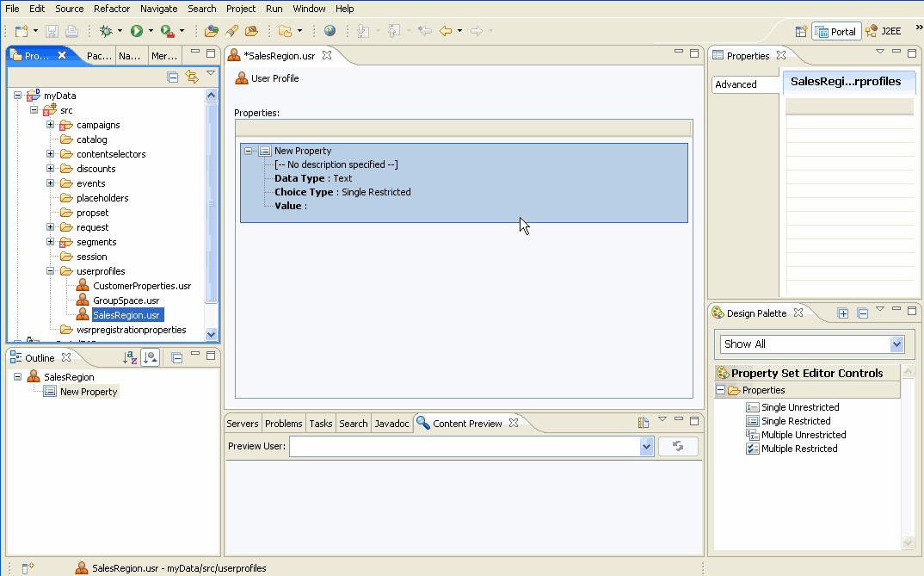This screenshot has height=576, width=924.
Task: Click Choice Type : Single Restricted line
Action: (342, 192)
